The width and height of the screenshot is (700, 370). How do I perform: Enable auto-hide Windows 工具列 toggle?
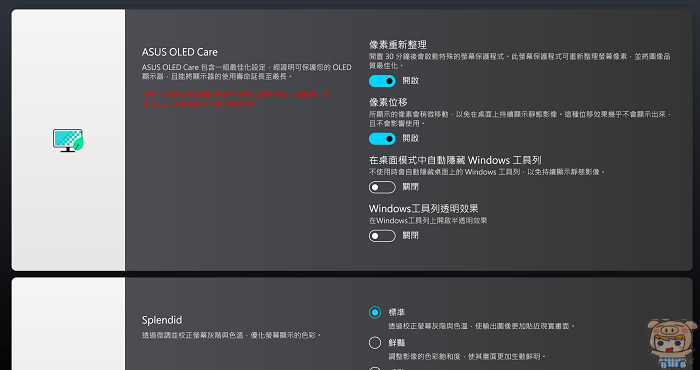click(382, 187)
